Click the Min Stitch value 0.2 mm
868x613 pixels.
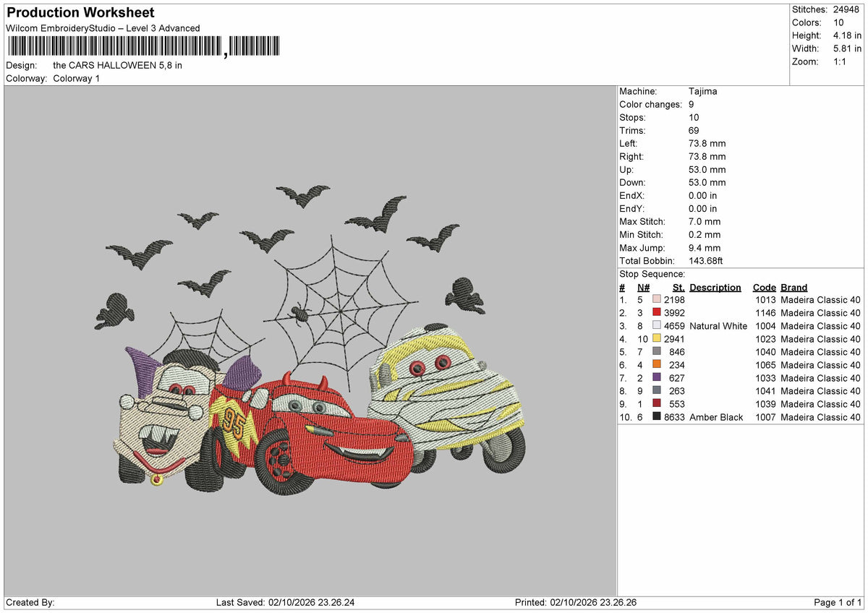click(x=705, y=235)
